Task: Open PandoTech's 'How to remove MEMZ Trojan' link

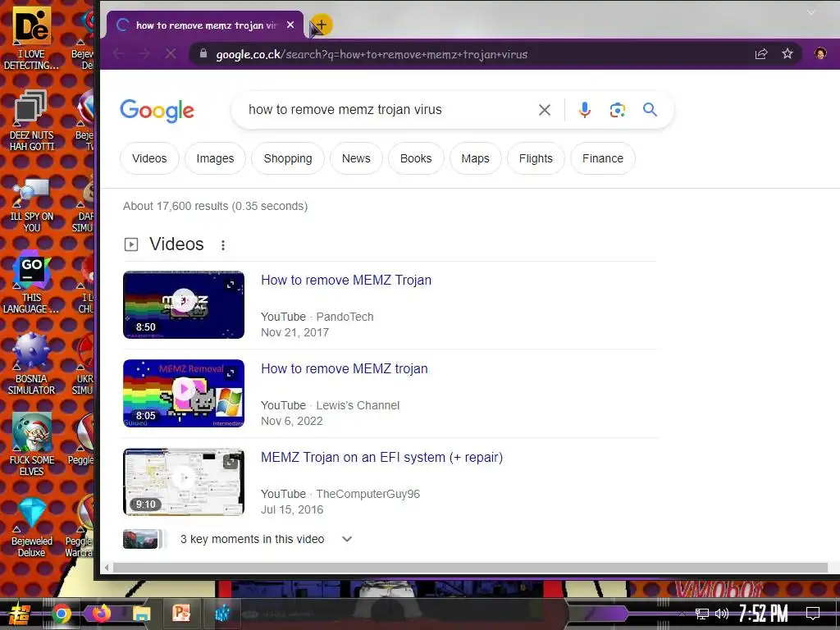Action: point(346,281)
